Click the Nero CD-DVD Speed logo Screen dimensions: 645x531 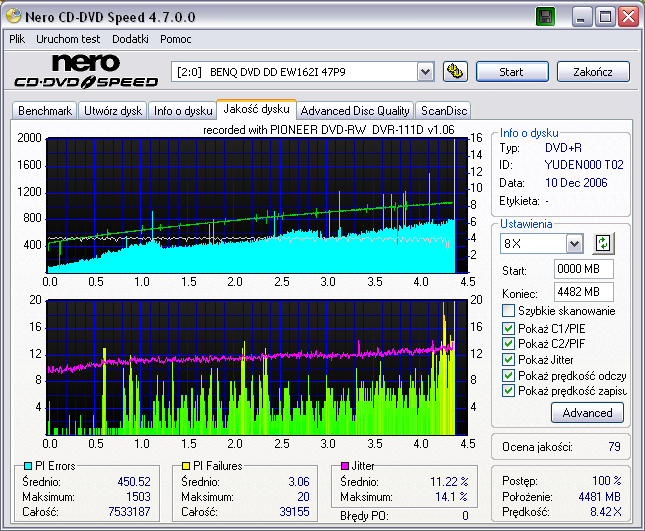[x=86, y=72]
